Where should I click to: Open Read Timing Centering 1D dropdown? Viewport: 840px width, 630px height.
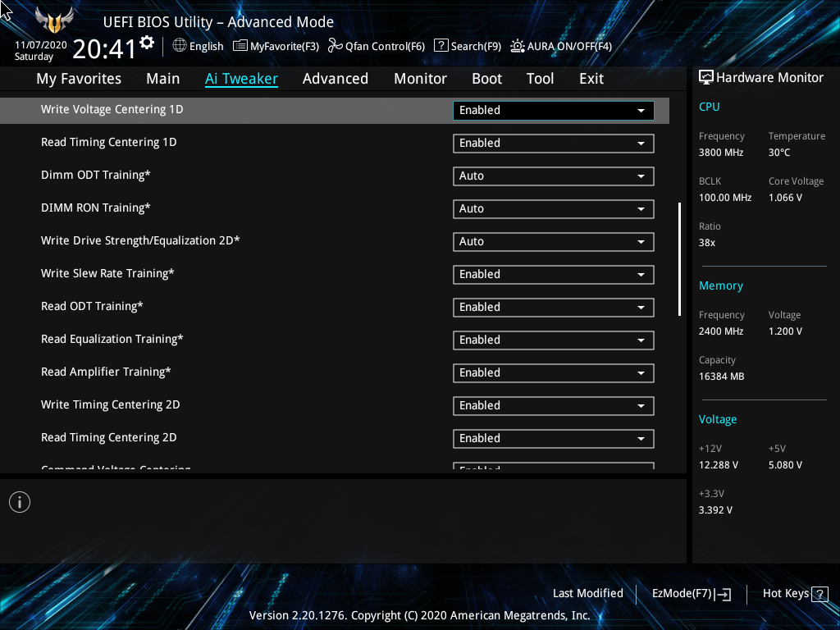tap(554, 143)
